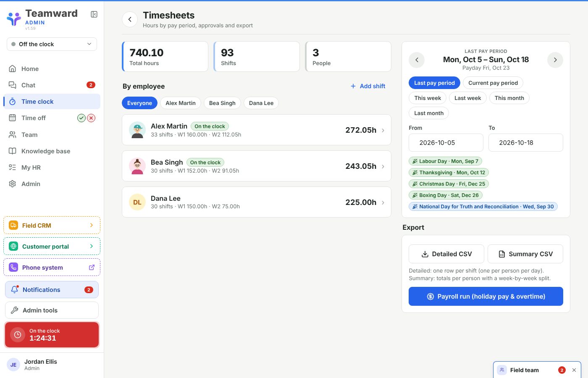Select Current pay period range
This screenshot has height=378, width=588.
(x=493, y=83)
